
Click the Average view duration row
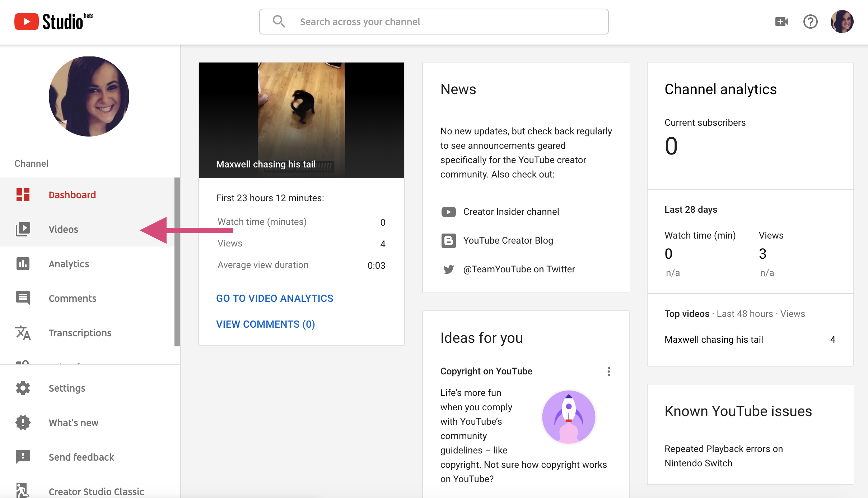coord(301,265)
